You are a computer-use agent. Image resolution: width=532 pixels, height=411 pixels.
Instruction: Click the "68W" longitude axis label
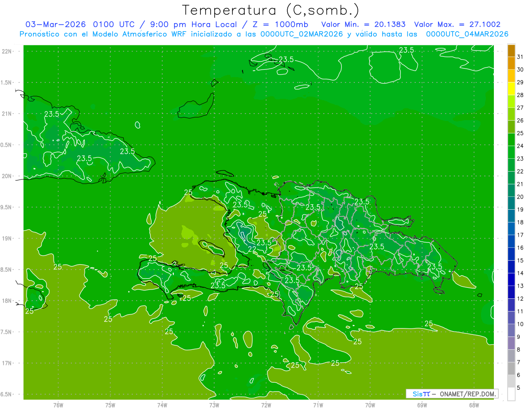pos(474,405)
